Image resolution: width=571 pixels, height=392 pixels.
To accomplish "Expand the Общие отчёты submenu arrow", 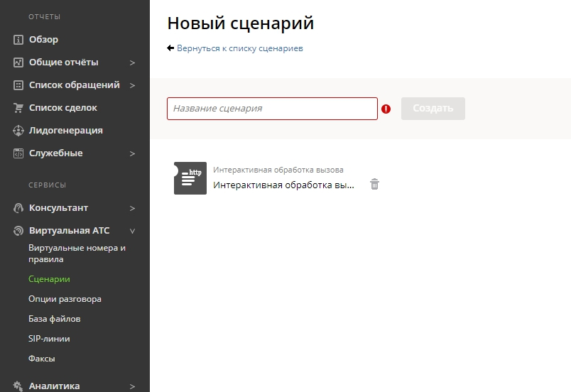I will [133, 62].
